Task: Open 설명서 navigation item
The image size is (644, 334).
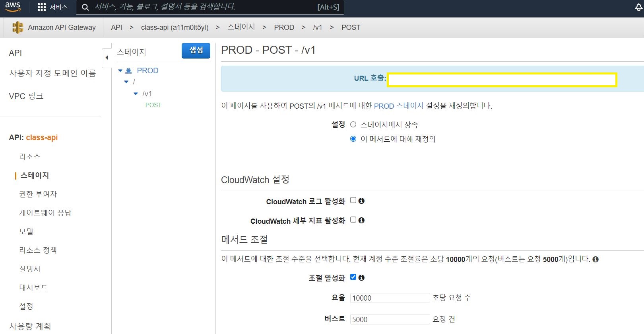Action: (30, 269)
